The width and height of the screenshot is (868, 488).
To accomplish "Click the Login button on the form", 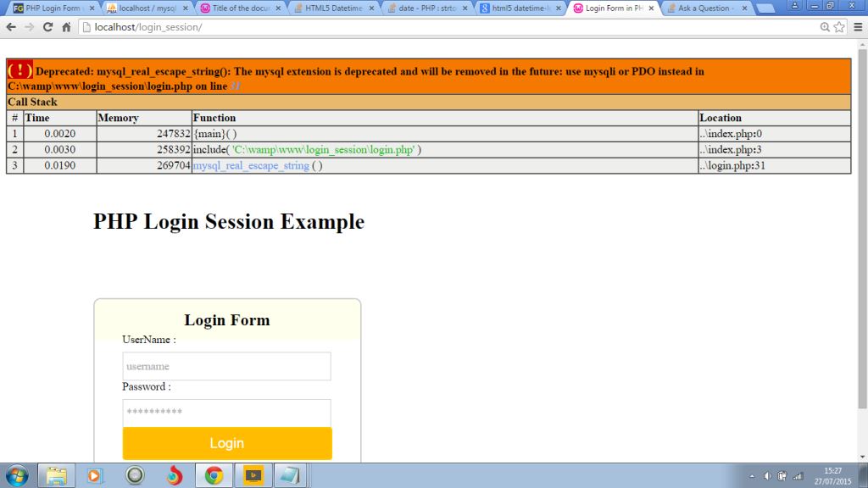I will pos(226,443).
